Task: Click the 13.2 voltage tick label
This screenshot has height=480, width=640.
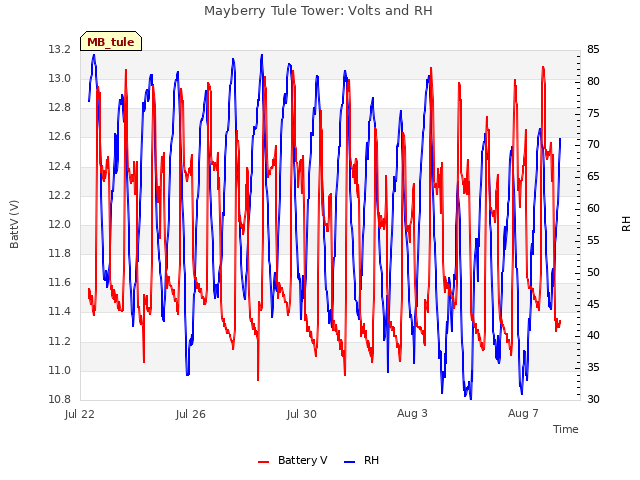Action: (x=60, y=49)
